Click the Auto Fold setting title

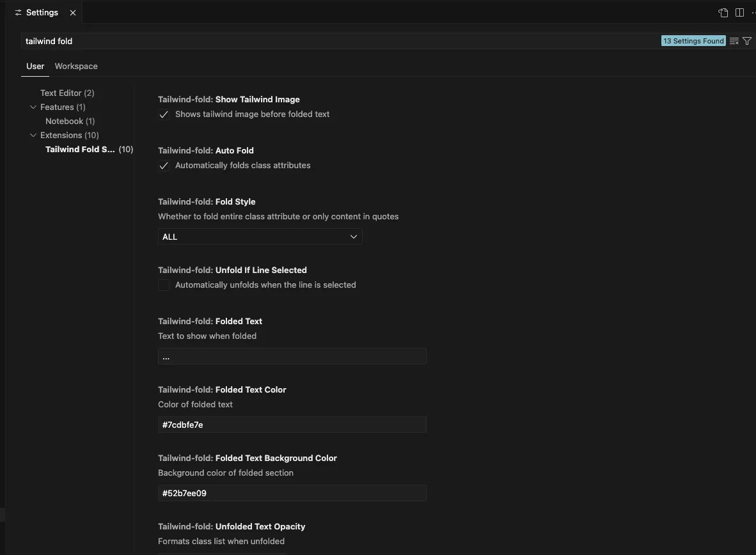coord(206,150)
